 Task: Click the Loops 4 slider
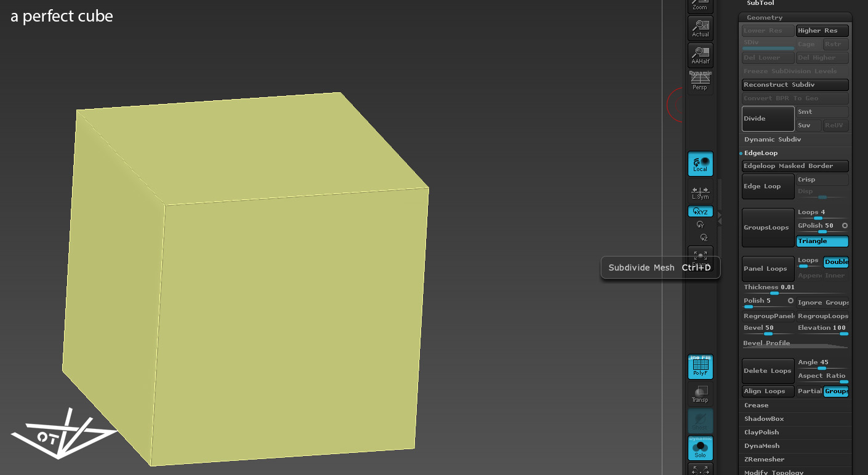pos(822,214)
